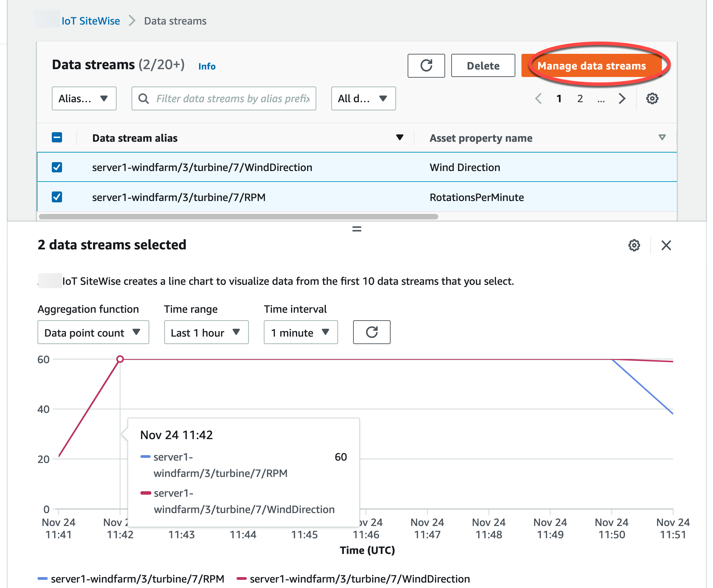Open chart panel settings gear
713x588 pixels.
[634, 245]
